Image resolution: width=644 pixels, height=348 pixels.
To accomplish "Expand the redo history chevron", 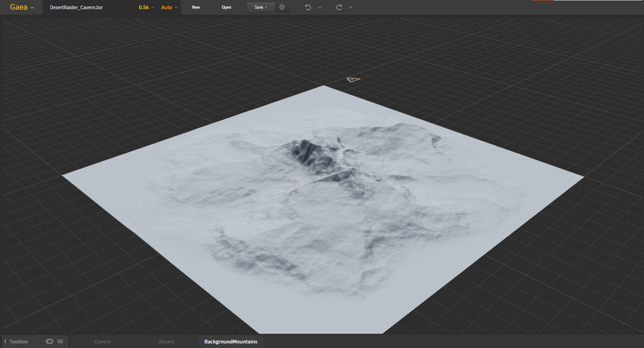I will 351,7.
